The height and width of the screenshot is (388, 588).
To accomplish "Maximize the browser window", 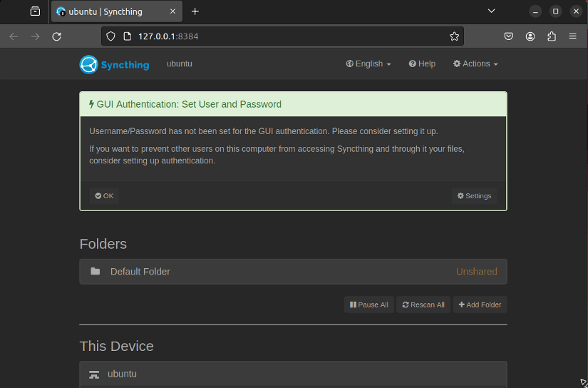I will pos(556,11).
